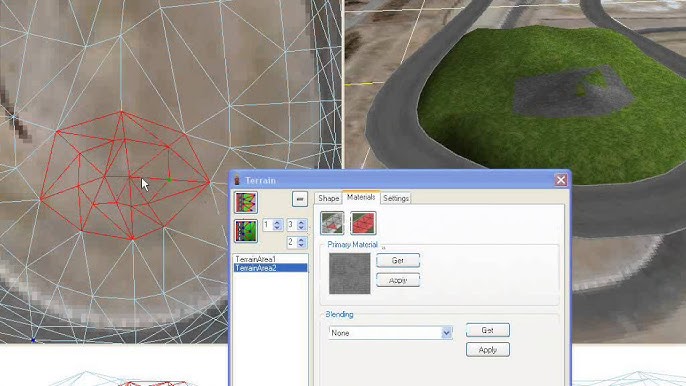Decrease the spinner showing value 2
Screen dimensions: 686x386
[x=301, y=245]
